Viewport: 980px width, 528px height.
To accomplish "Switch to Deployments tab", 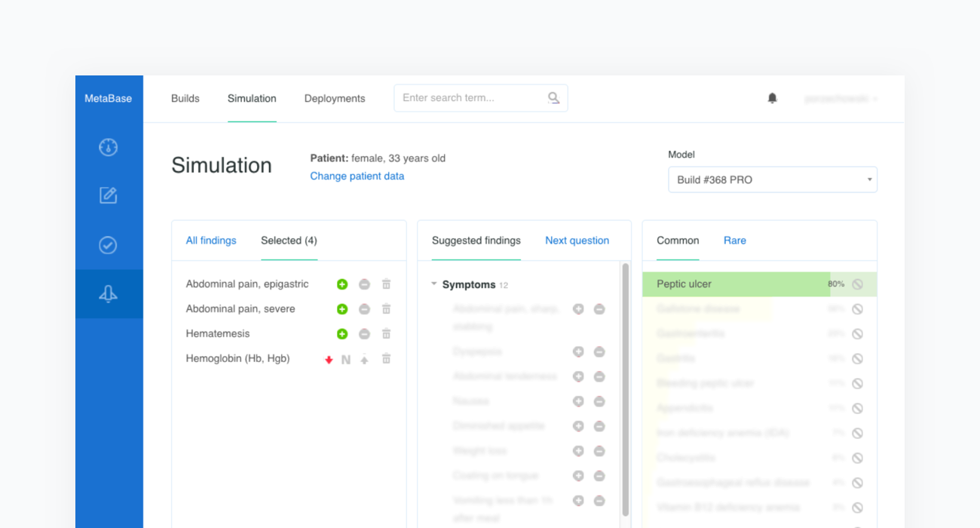I will (x=335, y=99).
